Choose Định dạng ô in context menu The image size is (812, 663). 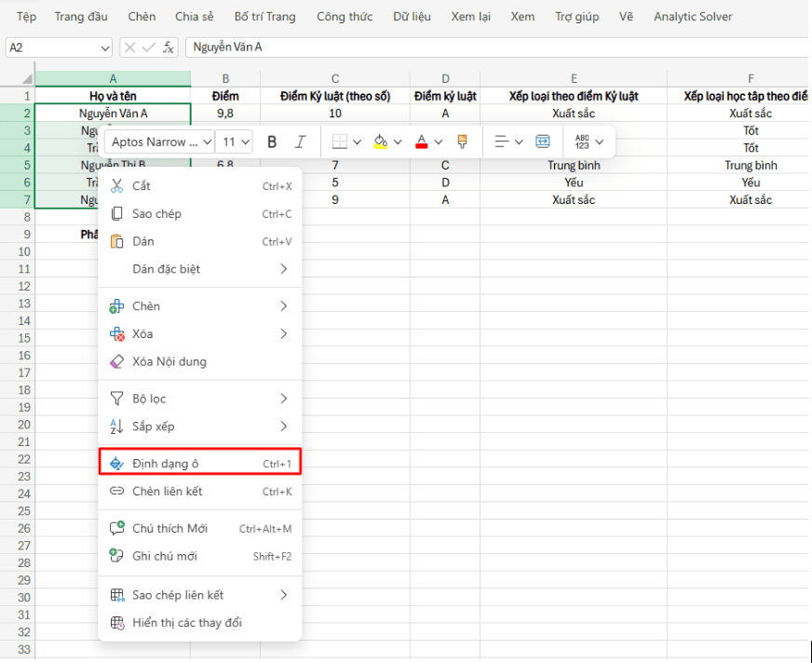(200, 464)
